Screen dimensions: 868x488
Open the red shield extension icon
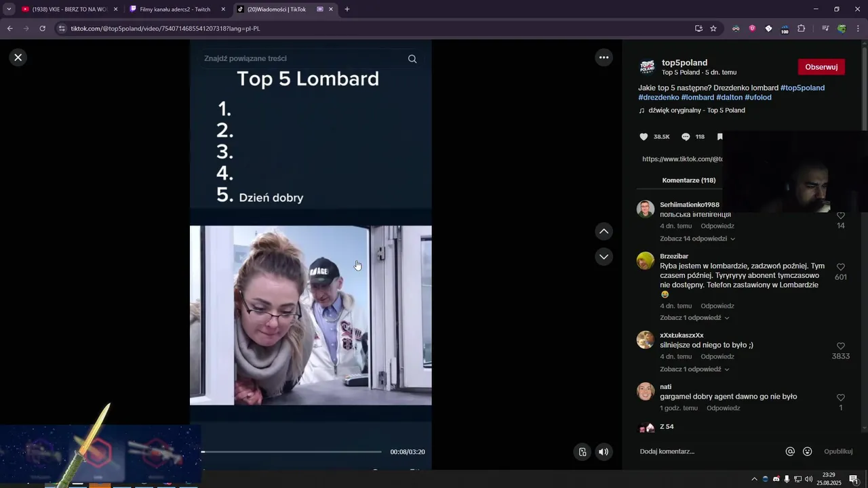point(752,28)
